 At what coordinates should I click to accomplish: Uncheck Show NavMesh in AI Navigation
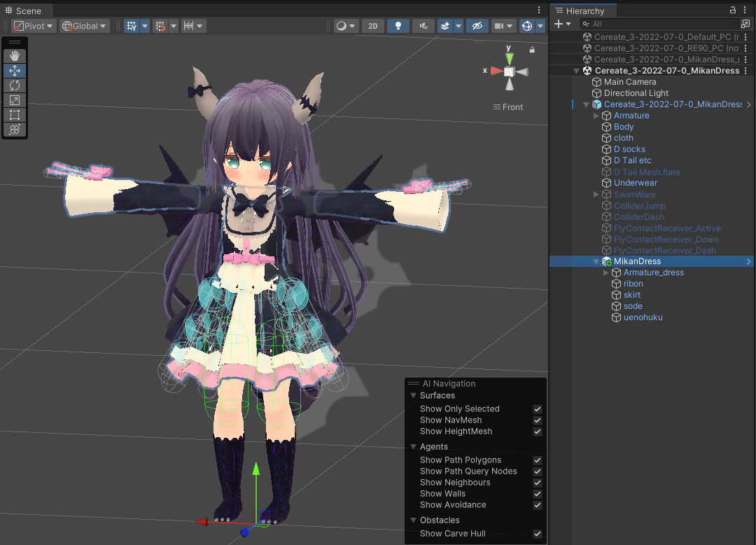537,420
